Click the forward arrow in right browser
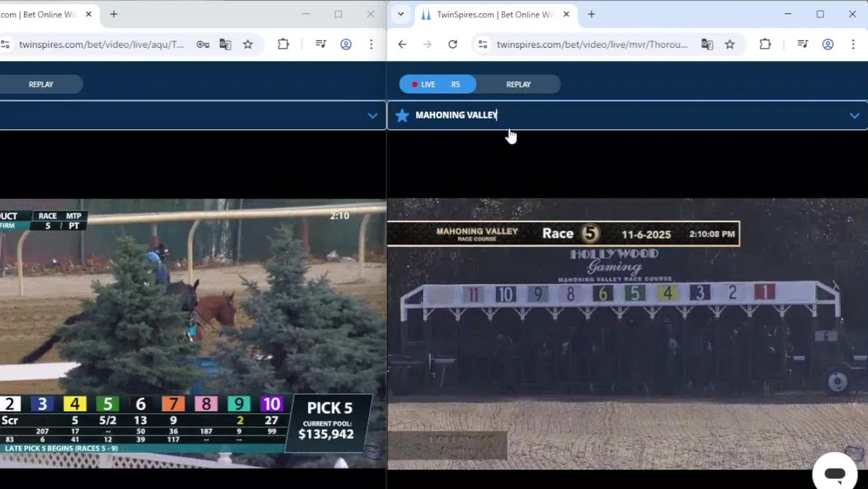 (427, 44)
